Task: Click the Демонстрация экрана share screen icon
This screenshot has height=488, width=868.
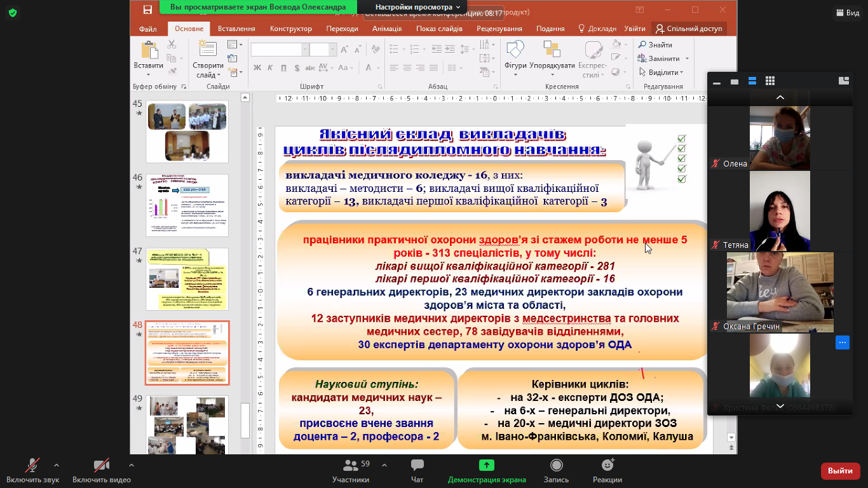Action: tap(486, 466)
